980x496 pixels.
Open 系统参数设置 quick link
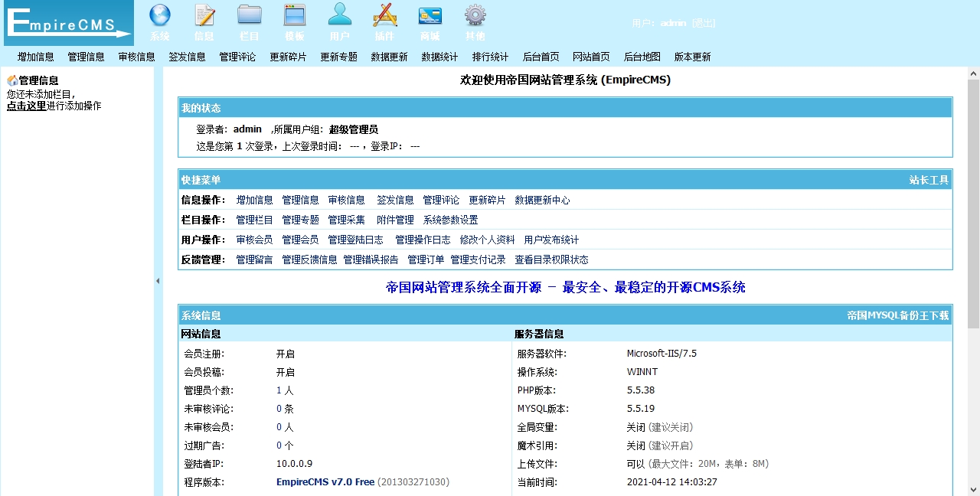point(451,220)
